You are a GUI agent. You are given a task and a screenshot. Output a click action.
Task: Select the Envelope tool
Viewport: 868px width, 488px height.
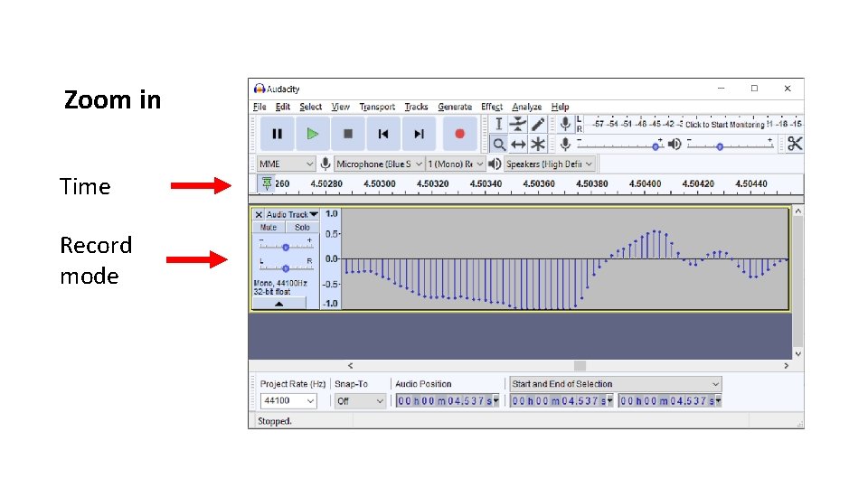[x=518, y=125]
